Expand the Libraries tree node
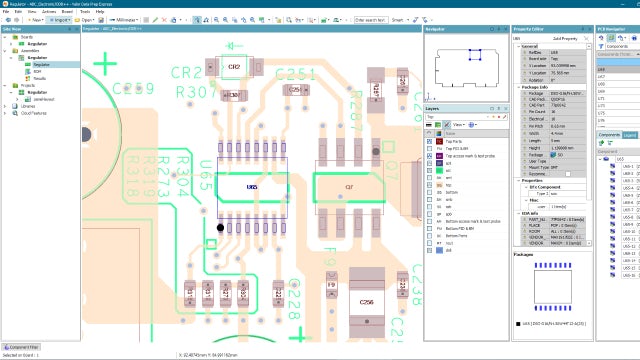The height and width of the screenshot is (360, 640). [5, 106]
